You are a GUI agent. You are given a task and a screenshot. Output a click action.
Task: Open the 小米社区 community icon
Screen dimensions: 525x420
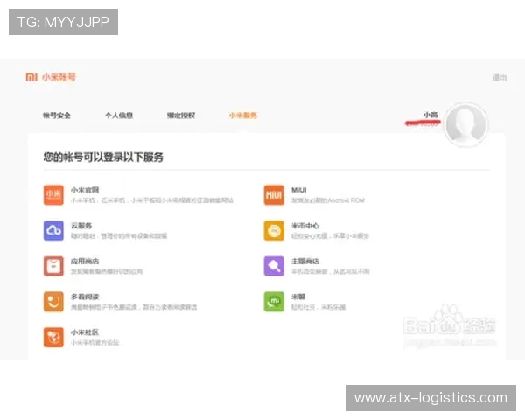(x=53, y=337)
